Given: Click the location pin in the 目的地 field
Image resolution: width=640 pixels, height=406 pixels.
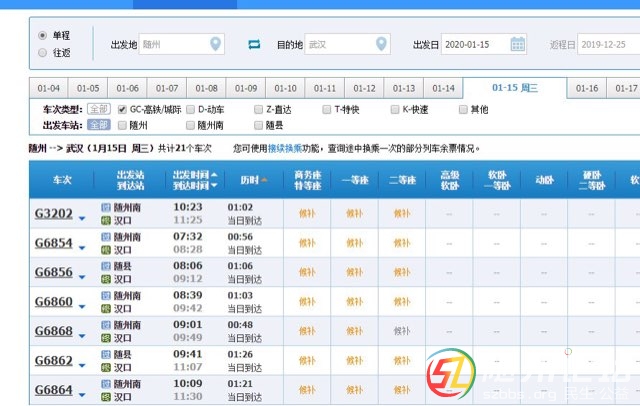Looking at the screenshot, I should click(x=381, y=44).
